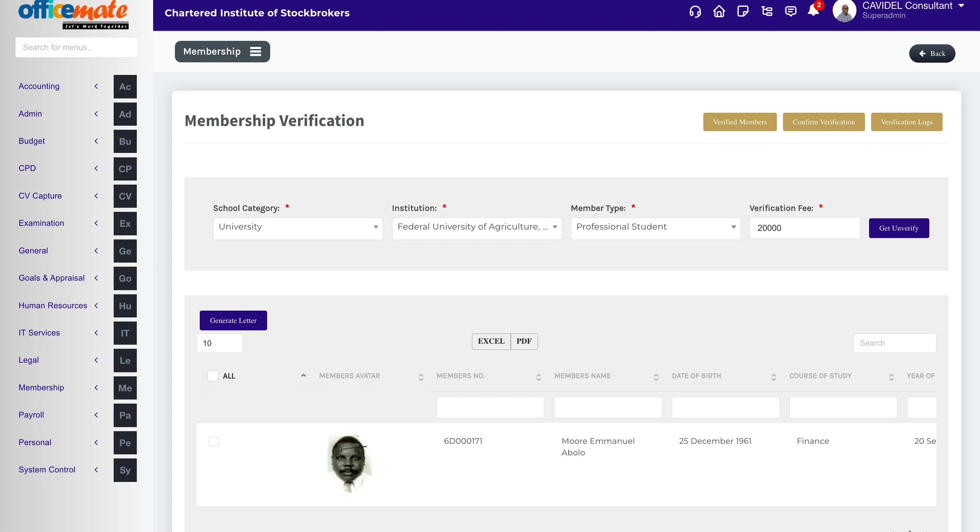Click the Search for menus field
The width and height of the screenshot is (980, 532).
[77, 48]
